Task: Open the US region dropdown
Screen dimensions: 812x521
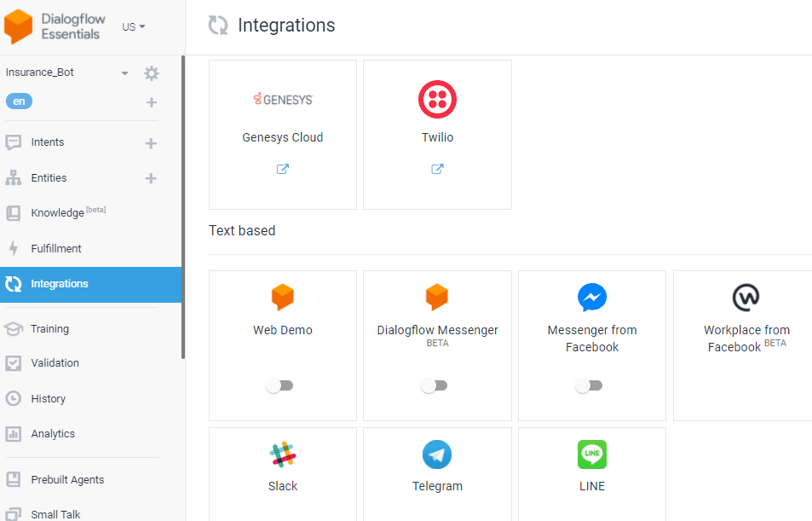Action: point(134,26)
